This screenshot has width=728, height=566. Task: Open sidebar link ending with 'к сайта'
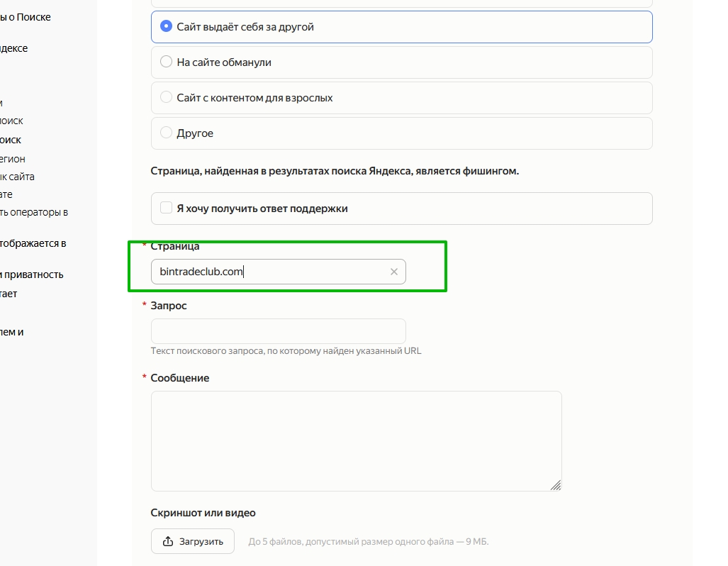17,177
